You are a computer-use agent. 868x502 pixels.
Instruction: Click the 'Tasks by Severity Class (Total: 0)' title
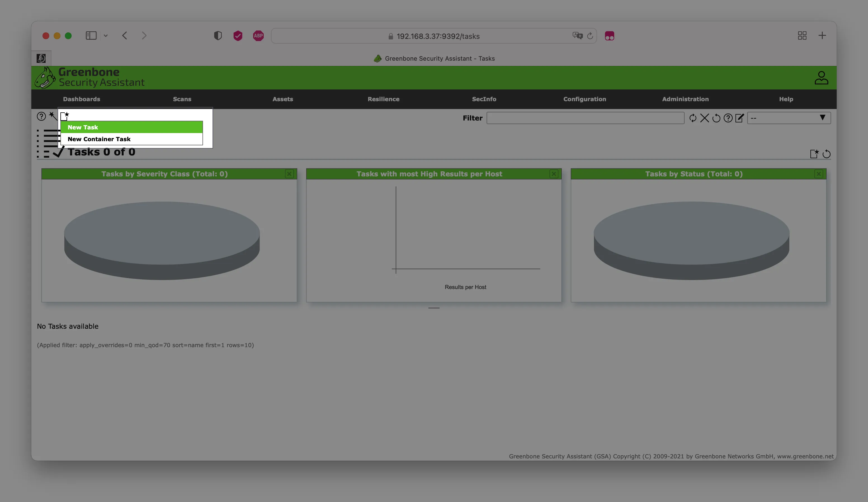164,174
